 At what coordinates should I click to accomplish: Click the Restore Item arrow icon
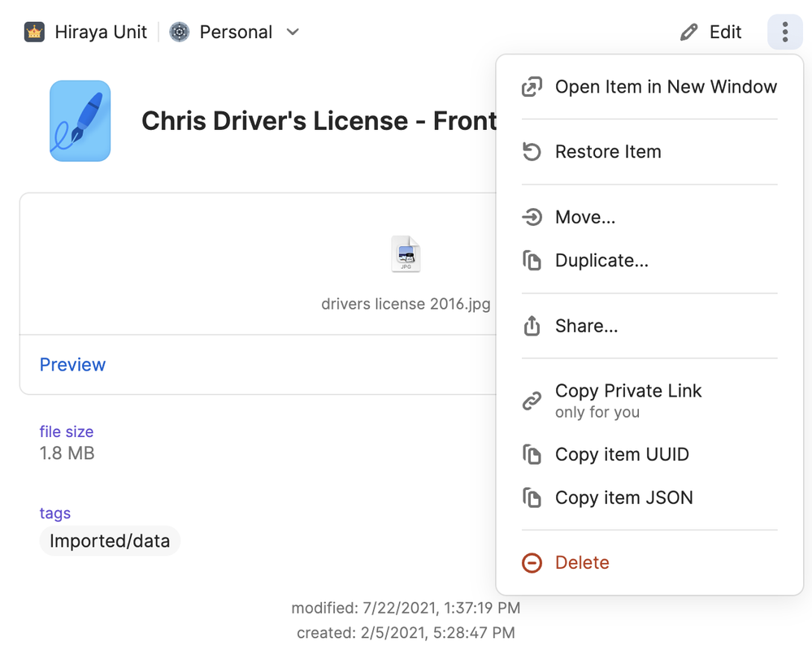532,152
